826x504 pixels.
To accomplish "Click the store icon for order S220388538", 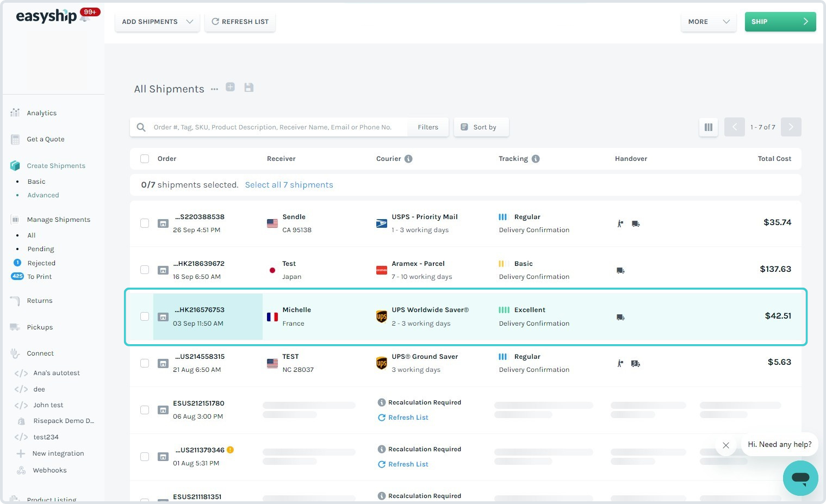I will coord(163,223).
